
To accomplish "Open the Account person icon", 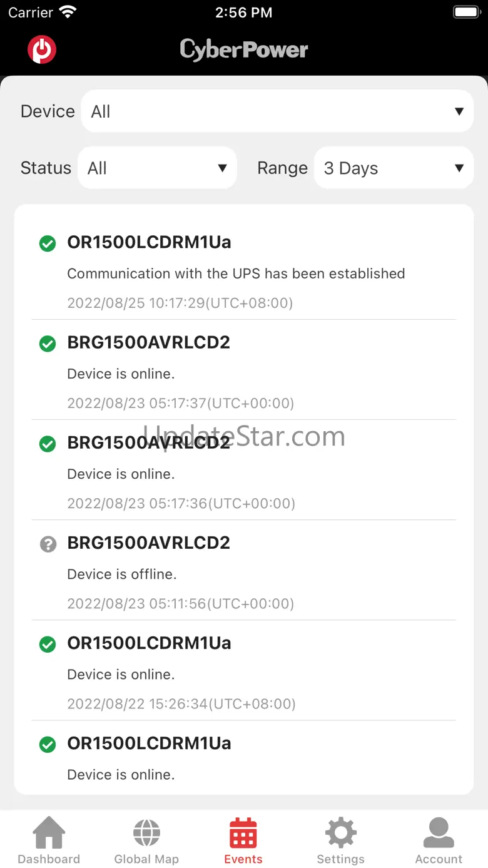I will coord(439,832).
